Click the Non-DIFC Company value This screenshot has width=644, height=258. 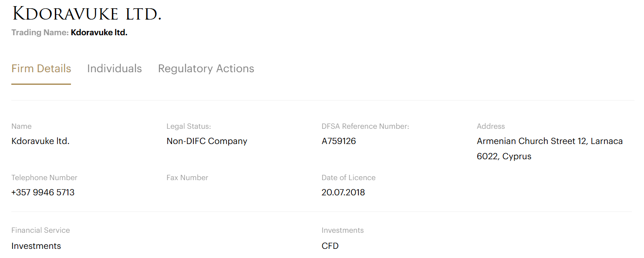click(x=207, y=141)
